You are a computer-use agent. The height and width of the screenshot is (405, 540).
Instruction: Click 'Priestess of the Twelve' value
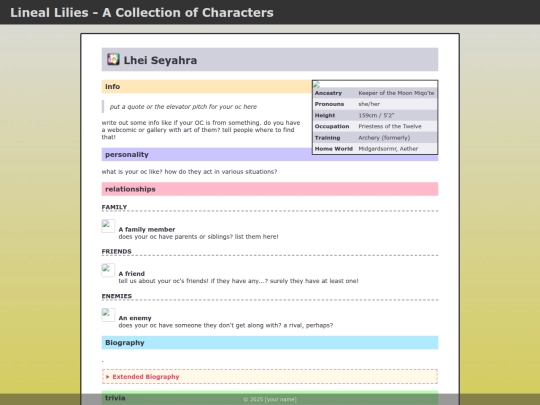[x=390, y=126]
